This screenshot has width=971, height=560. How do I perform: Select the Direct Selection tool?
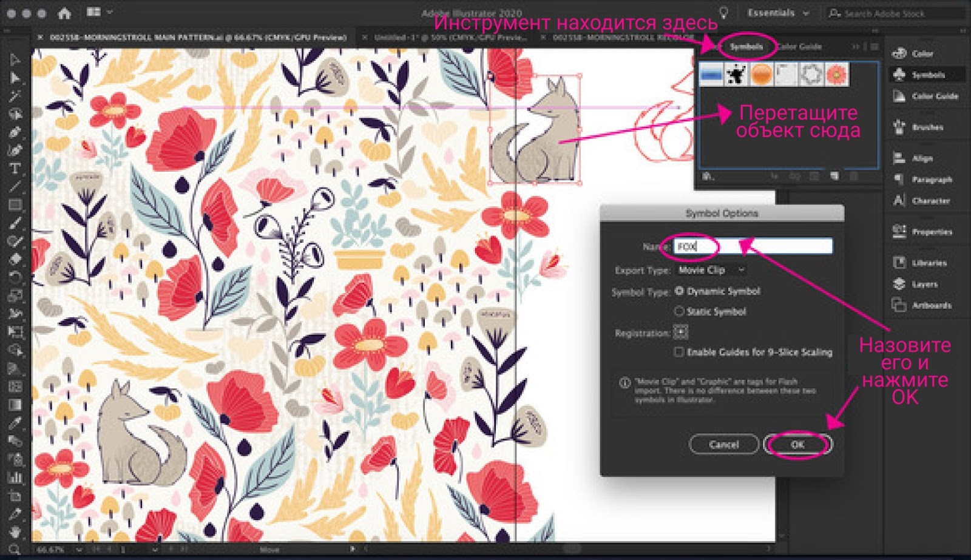point(15,78)
